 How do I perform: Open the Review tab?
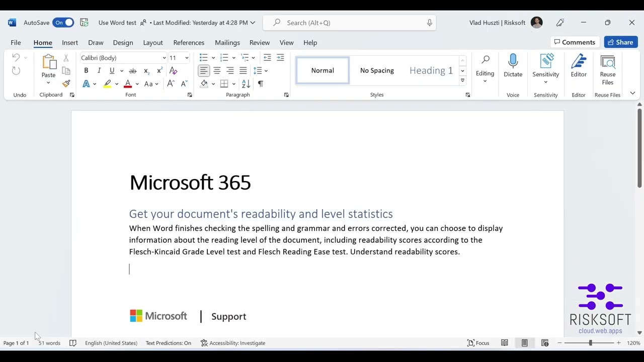pyautogui.click(x=260, y=43)
